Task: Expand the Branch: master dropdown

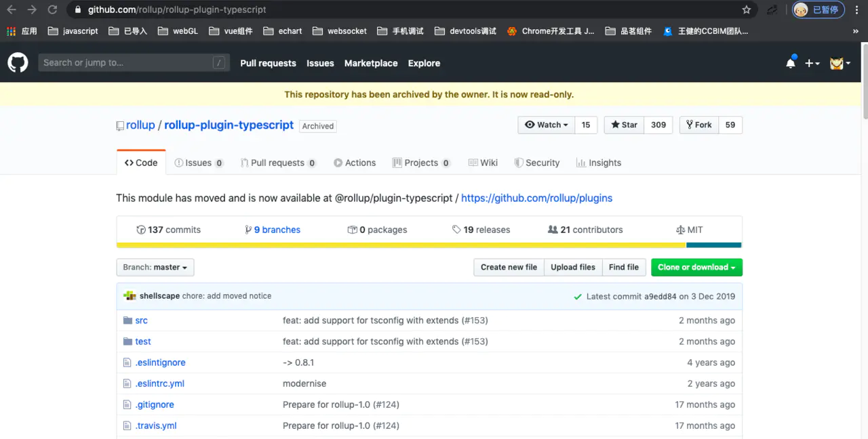Action: pos(155,267)
